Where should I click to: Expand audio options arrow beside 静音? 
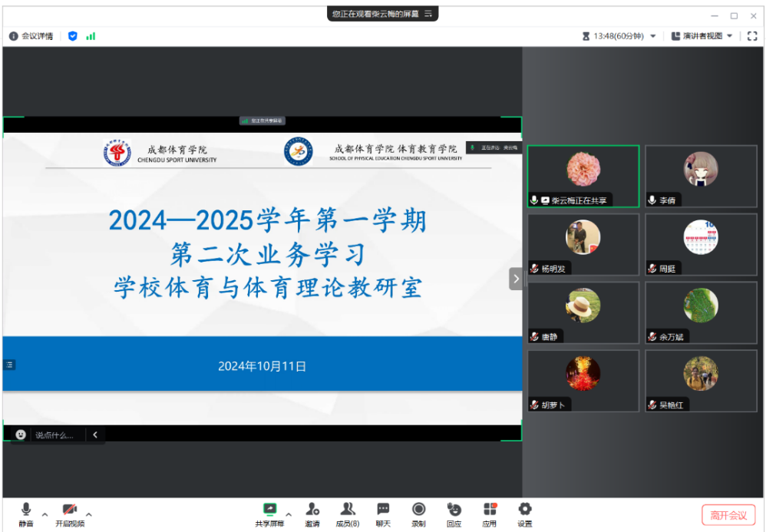click(x=45, y=514)
